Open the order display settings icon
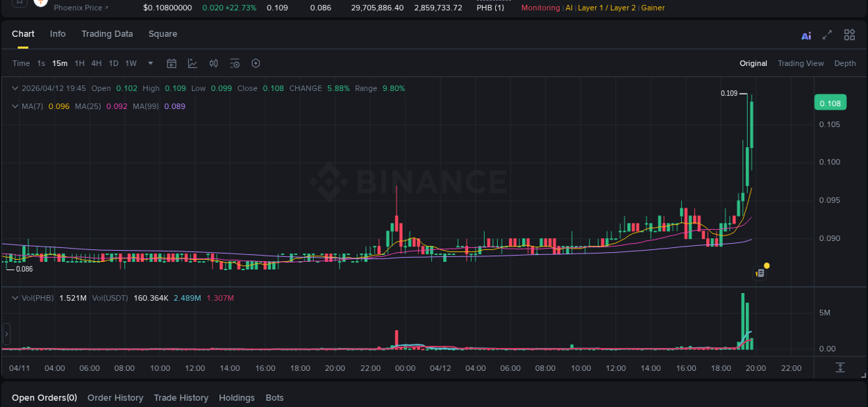The height and width of the screenshot is (407, 868). click(234, 63)
